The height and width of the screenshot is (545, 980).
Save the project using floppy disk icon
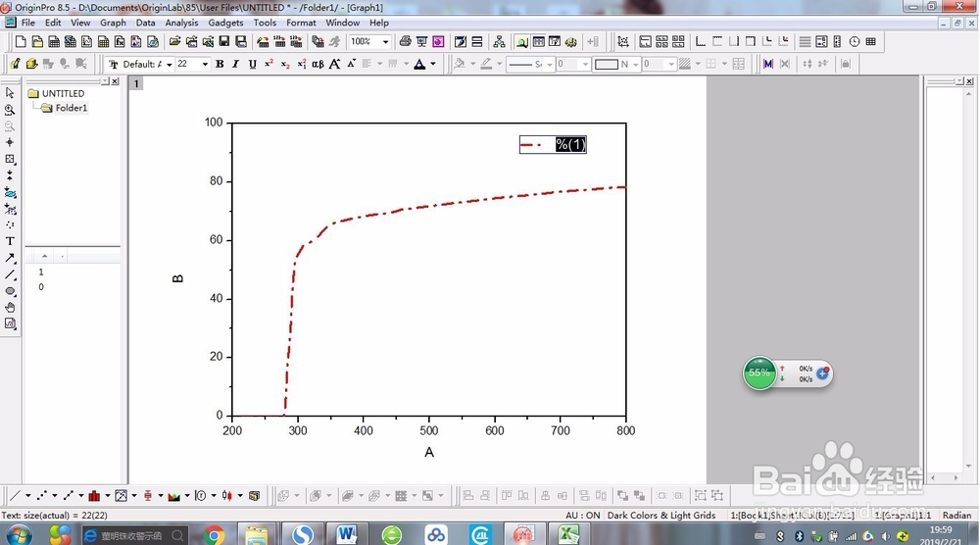[223, 42]
